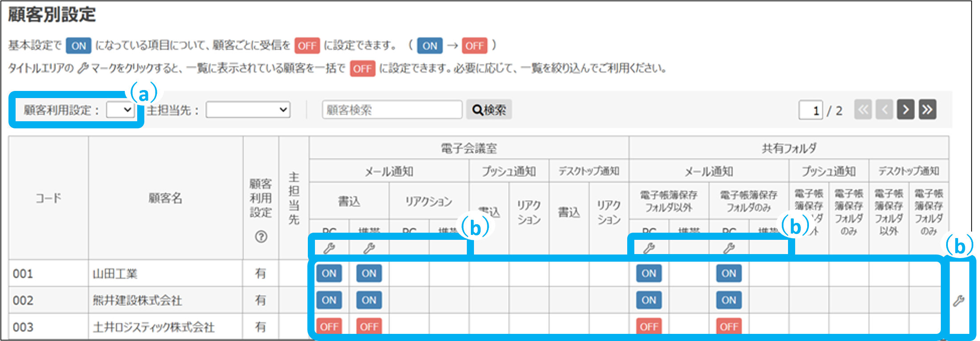980x341 pixels.
Task: Click wrench icon for 電子会議室 mail 書込 PC column
Action: 329,248
